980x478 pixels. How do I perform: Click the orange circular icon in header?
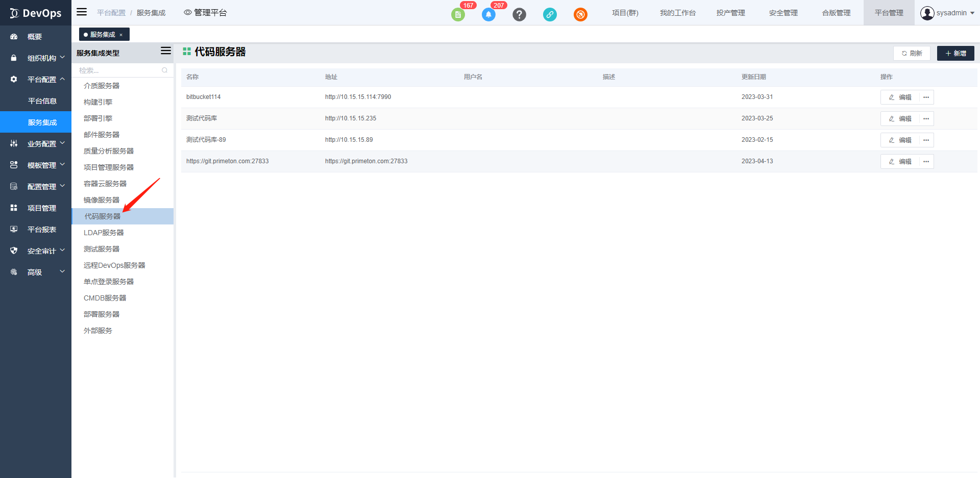[x=580, y=15]
